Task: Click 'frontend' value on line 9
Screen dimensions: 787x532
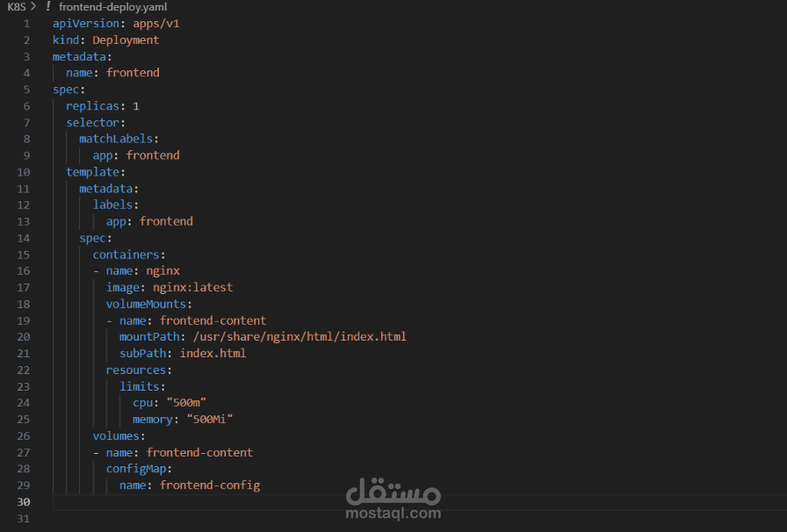Action: coord(153,155)
